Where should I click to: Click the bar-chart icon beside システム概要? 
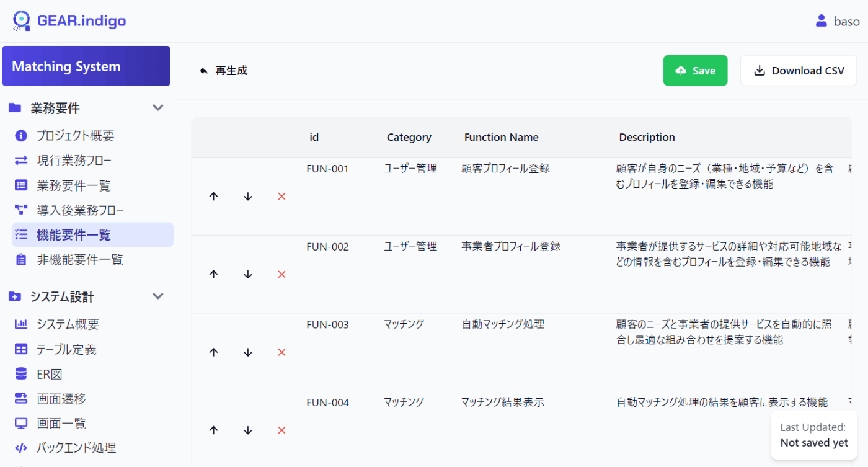click(x=21, y=324)
